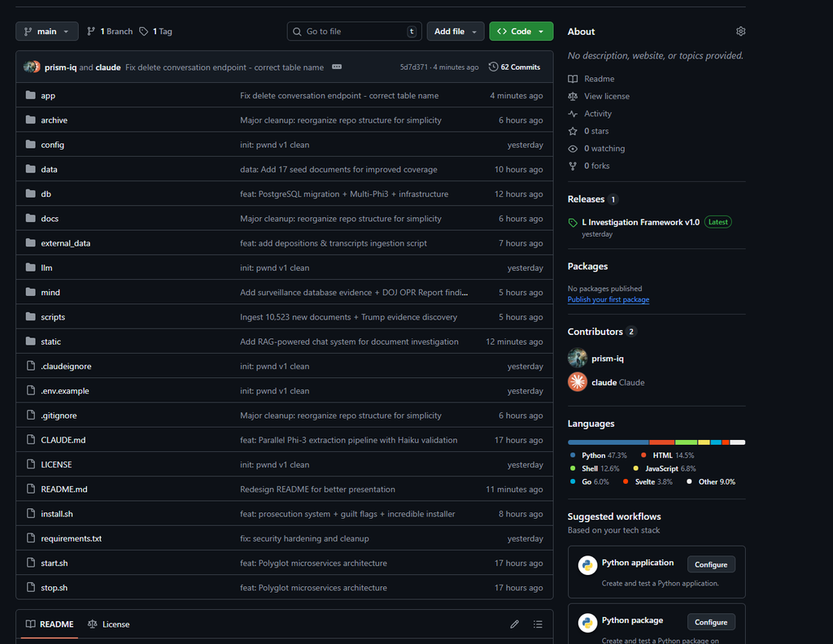Open the README outline list icon
The width and height of the screenshot is (833, 644).
coord(538,624)
